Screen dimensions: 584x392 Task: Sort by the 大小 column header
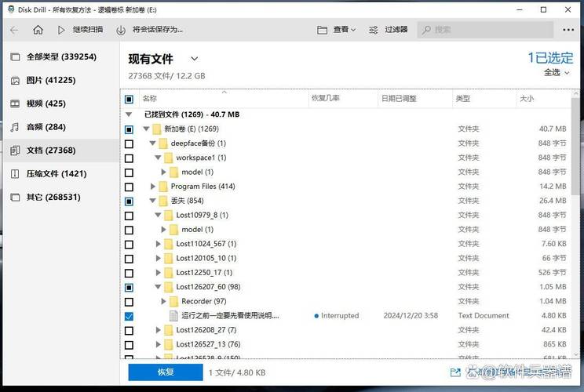click(527, 99)
